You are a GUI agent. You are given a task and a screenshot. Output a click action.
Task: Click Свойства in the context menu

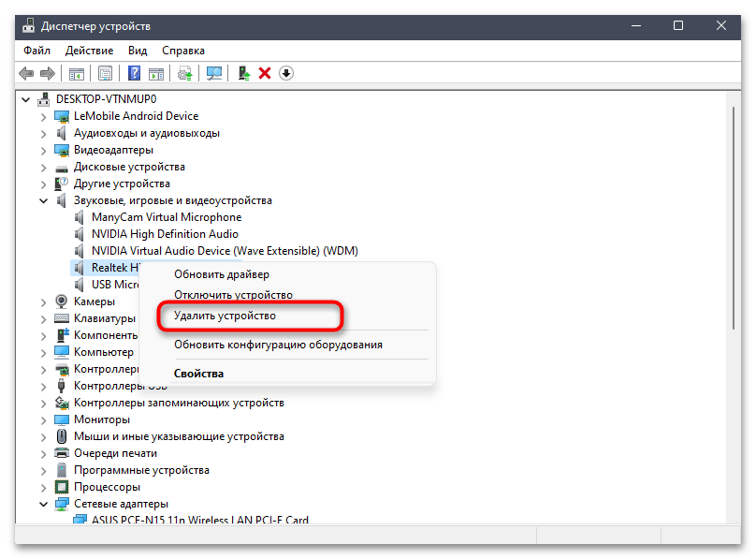pyautogui.click(x=198, y=374)
